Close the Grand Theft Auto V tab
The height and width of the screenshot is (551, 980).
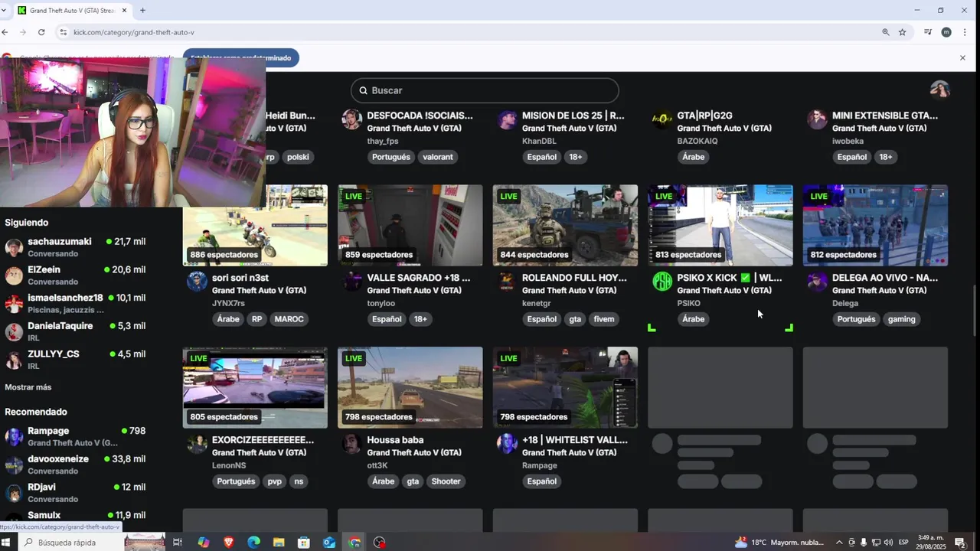click(124, 10)
